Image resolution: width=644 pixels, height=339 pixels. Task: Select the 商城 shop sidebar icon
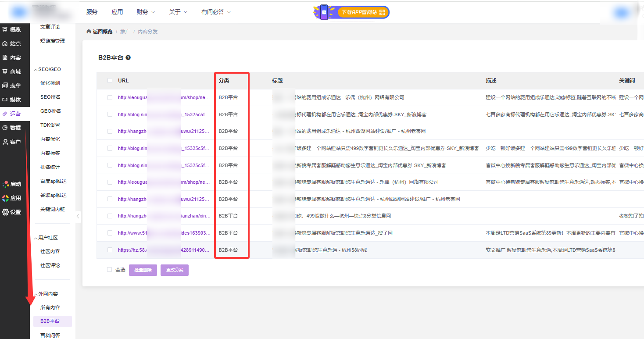5,71
